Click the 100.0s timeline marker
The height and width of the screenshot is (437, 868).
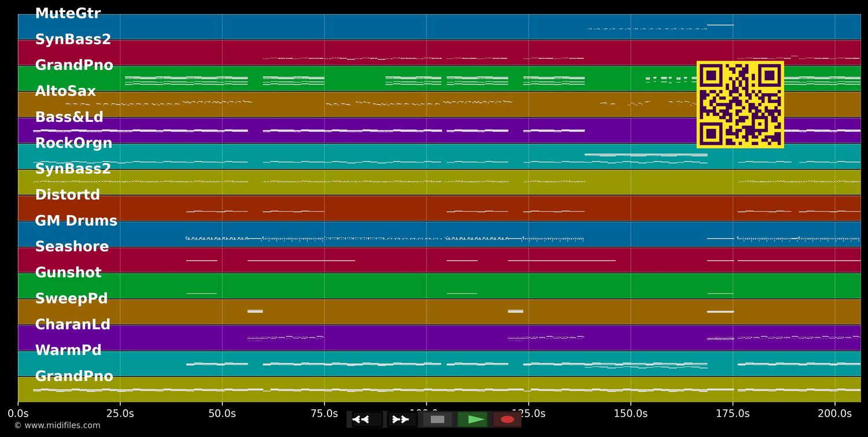click(x=425, y=413)
